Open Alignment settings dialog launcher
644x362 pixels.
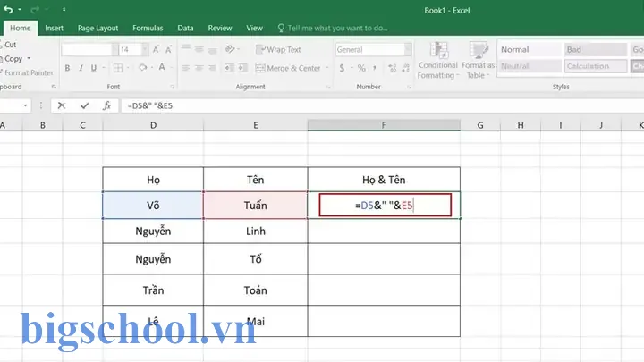click(x=328, y=87)
